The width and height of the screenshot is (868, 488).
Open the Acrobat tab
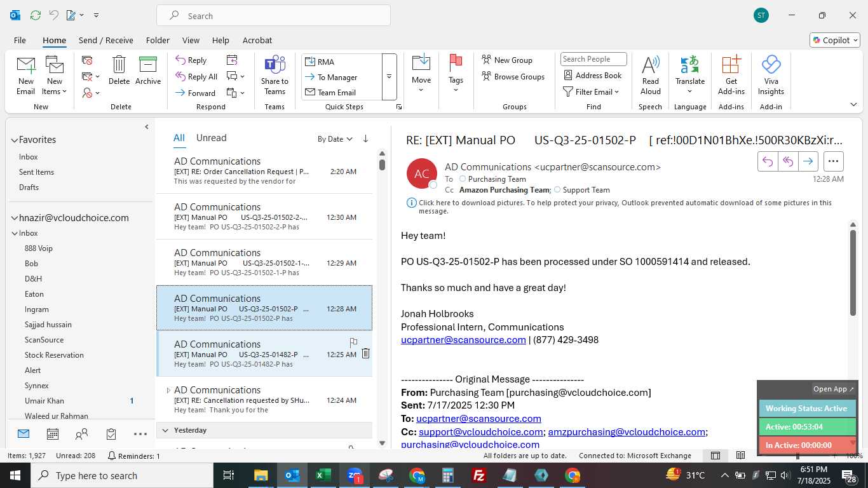(x=257, y=40)
